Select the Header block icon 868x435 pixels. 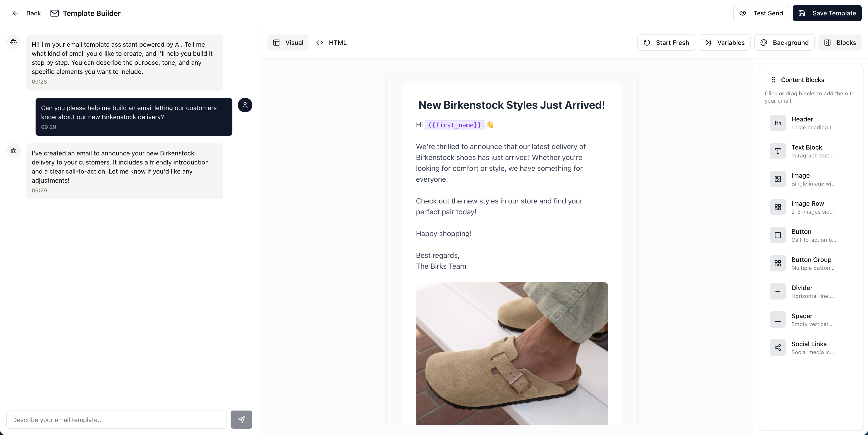(778, 123)
